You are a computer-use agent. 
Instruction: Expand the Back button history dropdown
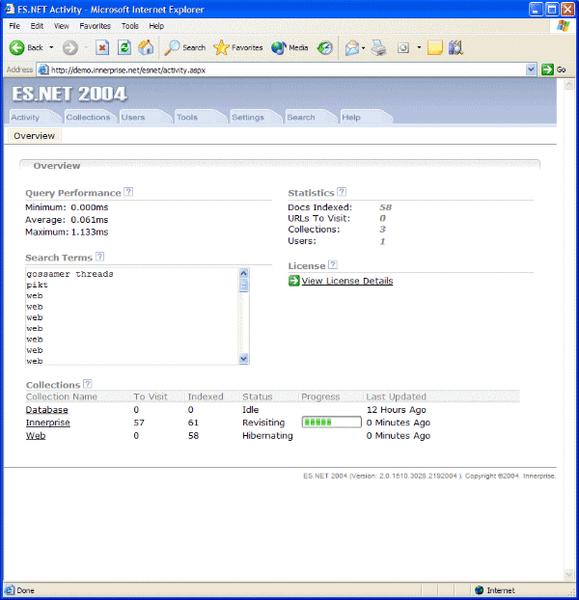coord(51,48)
